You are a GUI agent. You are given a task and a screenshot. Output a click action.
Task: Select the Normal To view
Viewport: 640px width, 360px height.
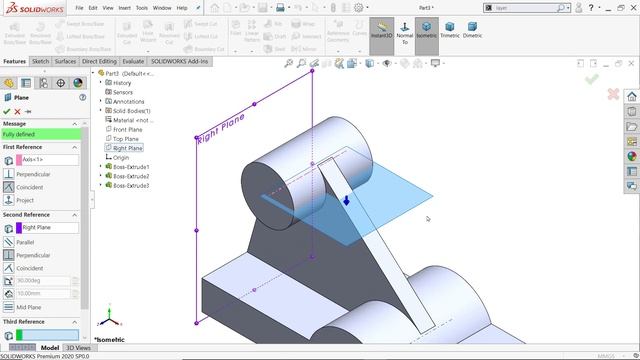point(404,33)
